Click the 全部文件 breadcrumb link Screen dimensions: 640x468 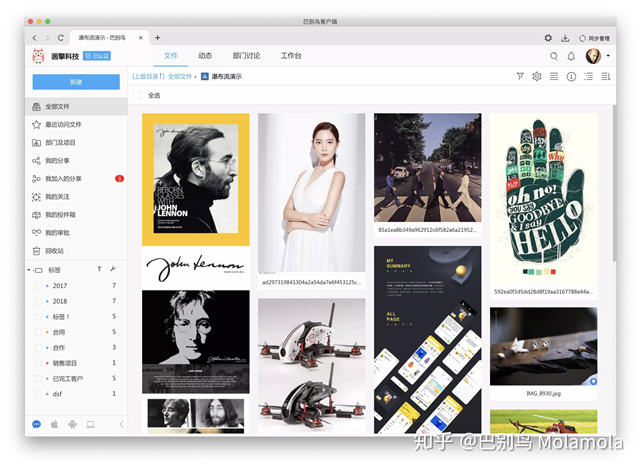179,76
